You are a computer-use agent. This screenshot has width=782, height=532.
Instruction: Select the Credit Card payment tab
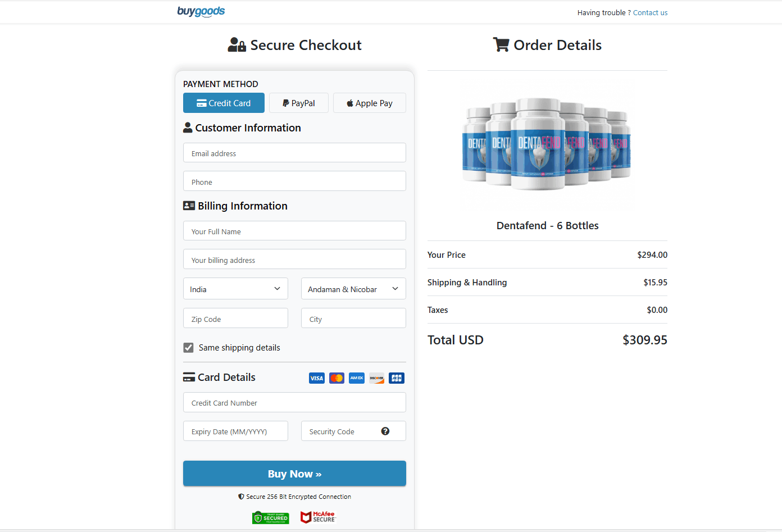(224, 103)
